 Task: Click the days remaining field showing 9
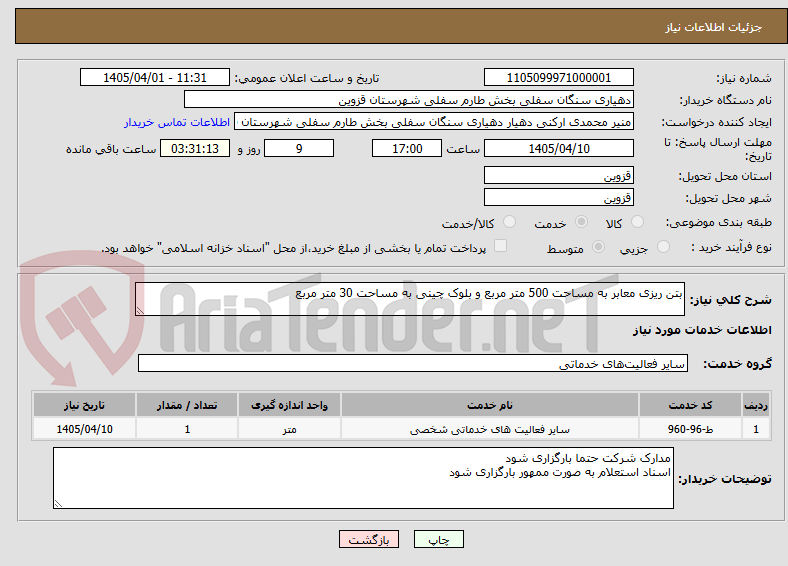[x=299, y=148]
